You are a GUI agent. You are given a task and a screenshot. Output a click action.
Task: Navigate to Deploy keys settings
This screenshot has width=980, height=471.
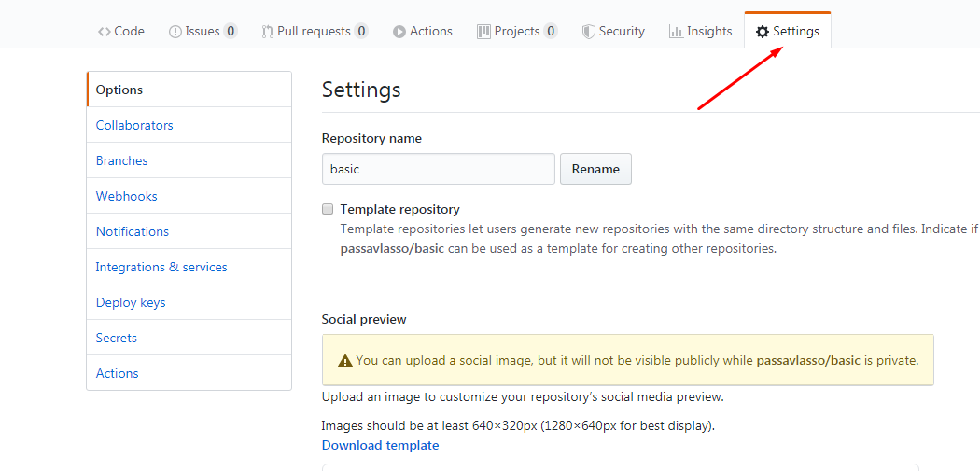pyautogui.click(x=130, y=302)
